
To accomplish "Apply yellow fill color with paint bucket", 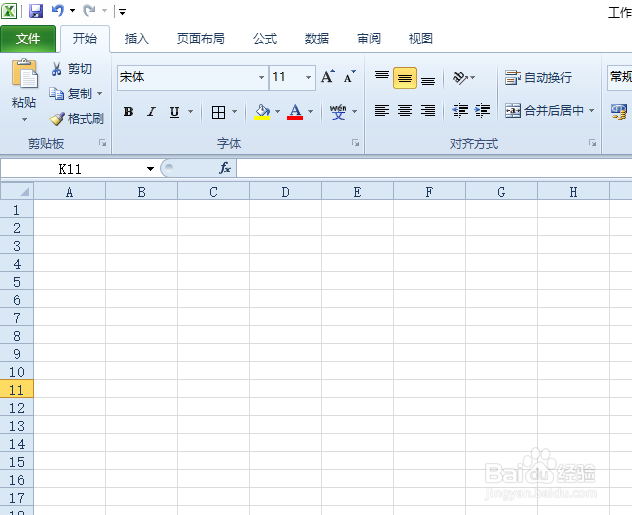I will pos(262,112).
